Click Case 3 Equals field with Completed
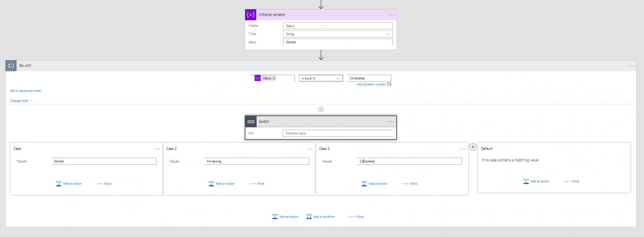 click(409, 161)
